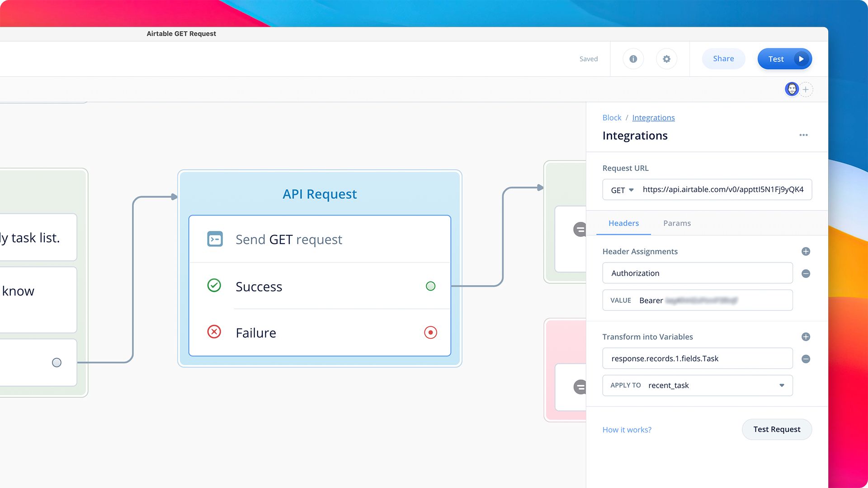
Task: Add a new header with the plus icon
Action: (806, 252)
